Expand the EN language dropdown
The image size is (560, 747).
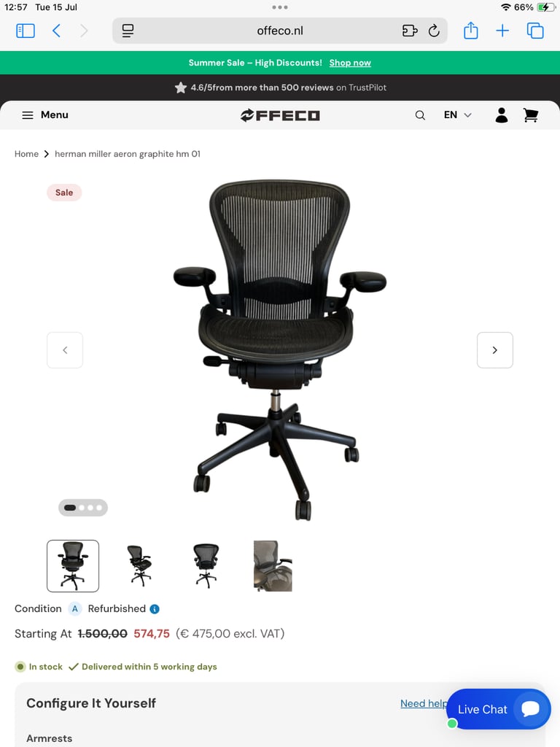click(458, 115)
